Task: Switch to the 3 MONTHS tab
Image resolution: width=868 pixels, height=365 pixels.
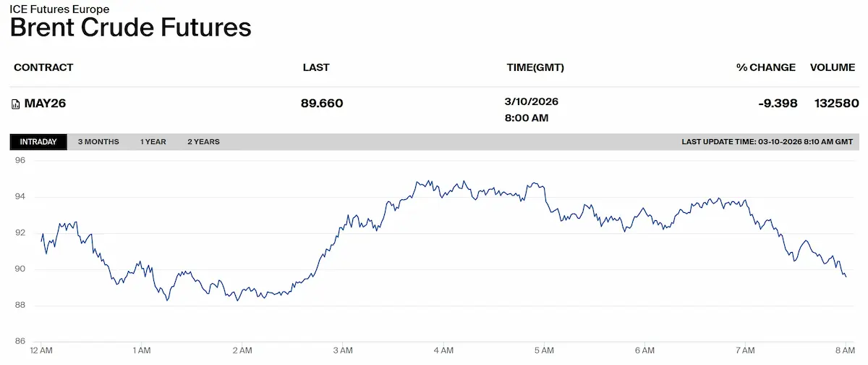Action: tap(98, 142)
